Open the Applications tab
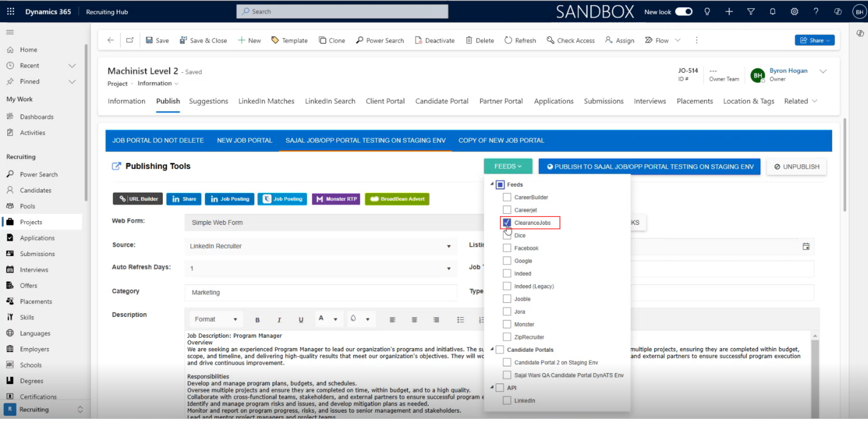 click(553, 101)
